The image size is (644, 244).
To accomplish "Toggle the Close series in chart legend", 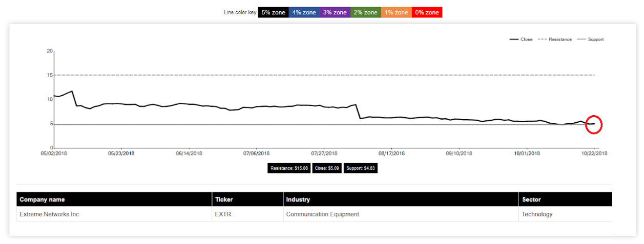I will pyautogui.click(x=522, y=39).
